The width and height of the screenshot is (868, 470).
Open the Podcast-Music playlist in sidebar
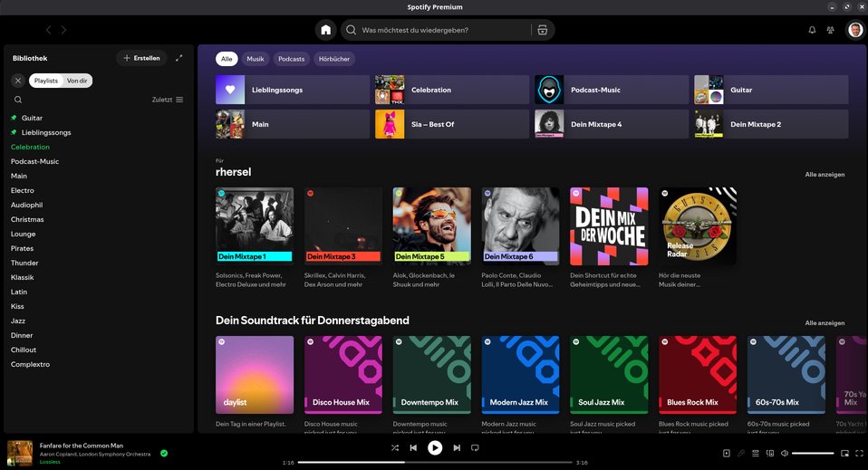34,161
